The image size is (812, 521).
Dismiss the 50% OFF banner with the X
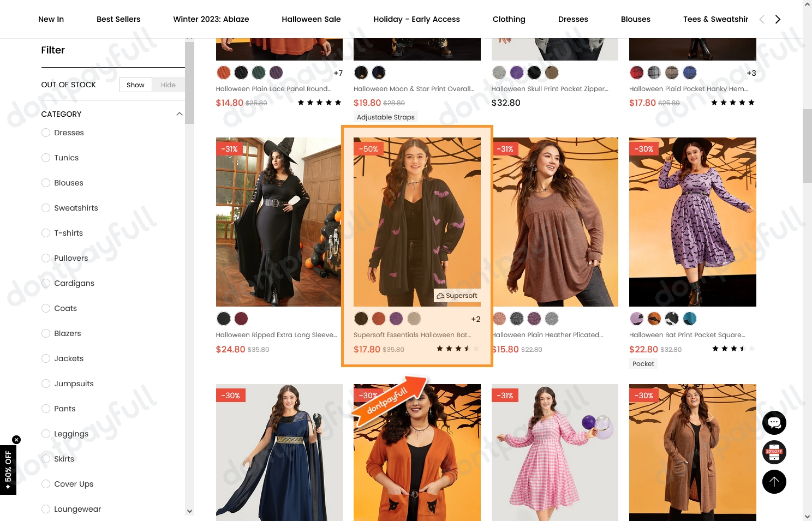(x=16, y=440)
